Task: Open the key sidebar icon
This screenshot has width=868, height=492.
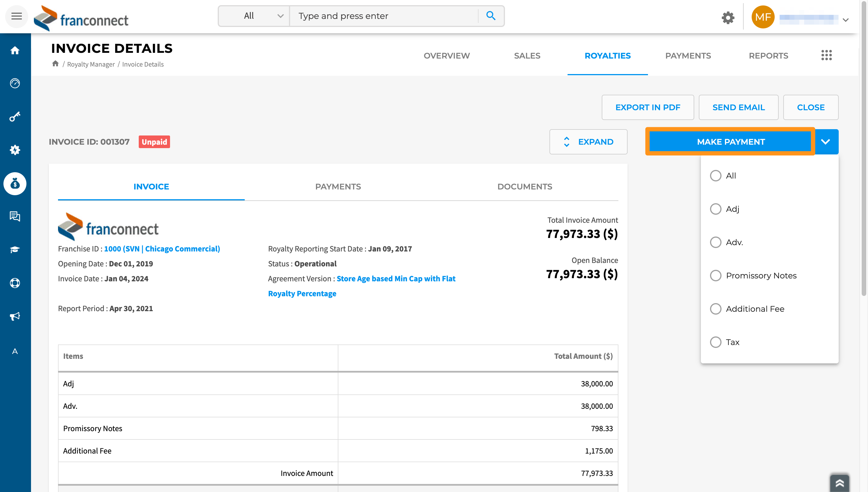Action: (x=15, y=117)
